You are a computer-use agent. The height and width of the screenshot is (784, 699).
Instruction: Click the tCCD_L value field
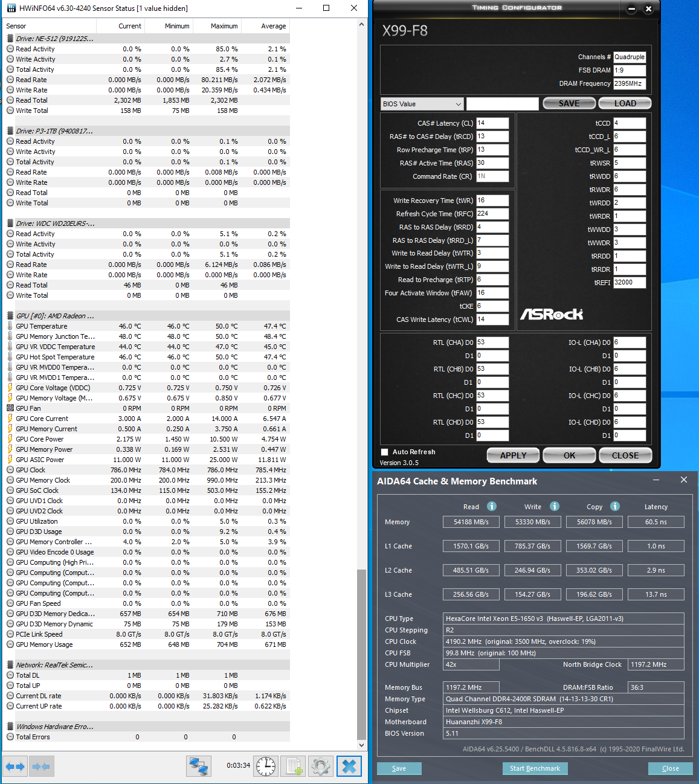point(630,137)
